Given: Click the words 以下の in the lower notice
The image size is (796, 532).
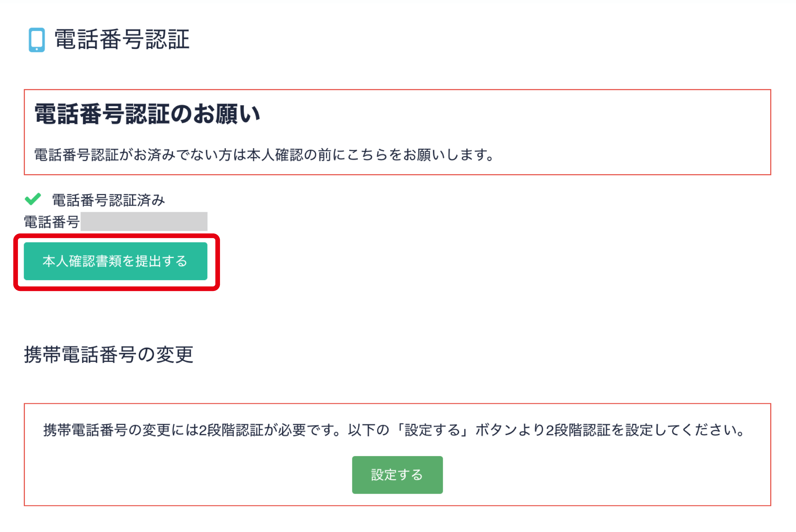Looking at the screenshot, I should [368, 430].
